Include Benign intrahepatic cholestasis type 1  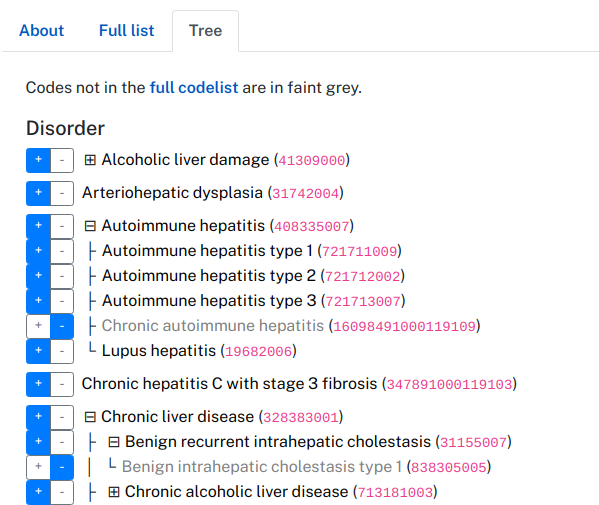click(38, 467)
